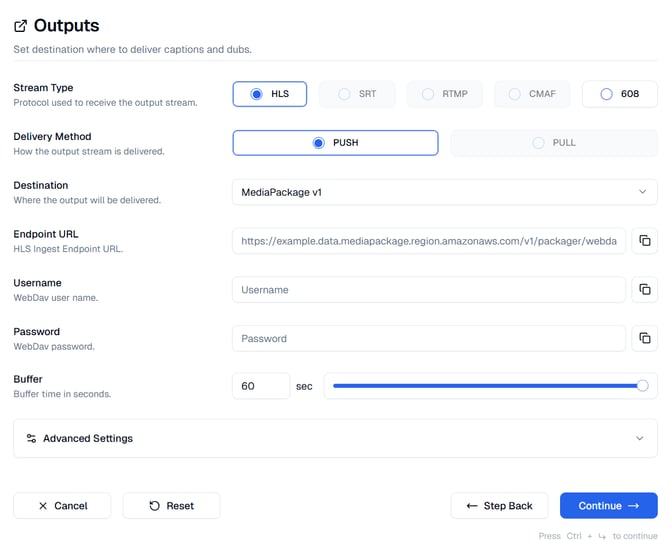Click the copy icon beside Password field
This screenshot has height=550, width=670.
645,338
